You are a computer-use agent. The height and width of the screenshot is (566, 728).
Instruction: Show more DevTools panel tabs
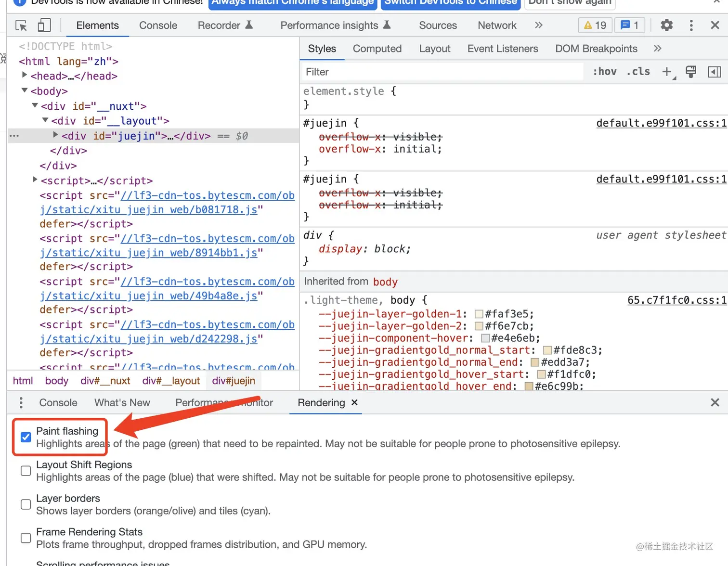click(538, 25)
